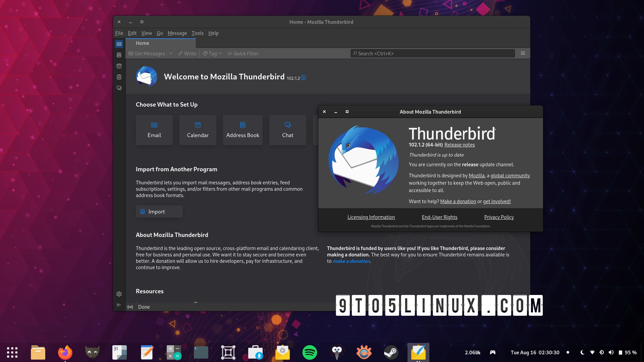This screenshot has width=644, height=362.
Task: Open the Calendar space in the left sidebar
Action: coord(119,66)
